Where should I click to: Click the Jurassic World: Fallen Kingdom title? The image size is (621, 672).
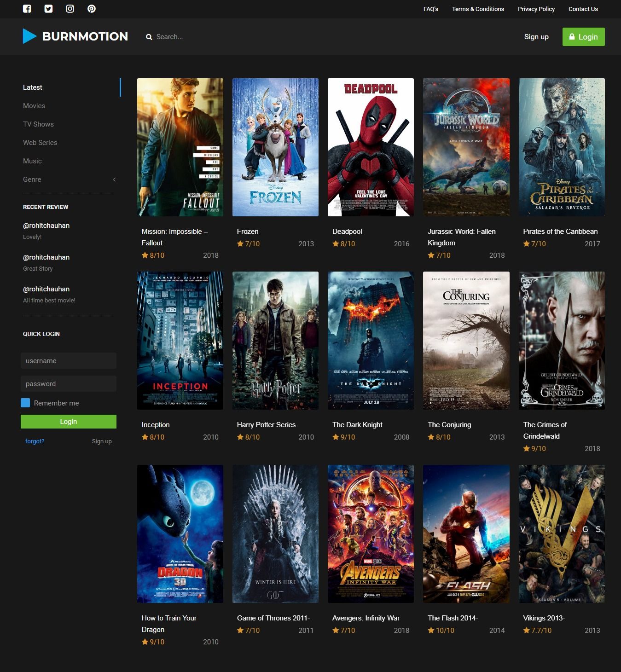point(462,237)
